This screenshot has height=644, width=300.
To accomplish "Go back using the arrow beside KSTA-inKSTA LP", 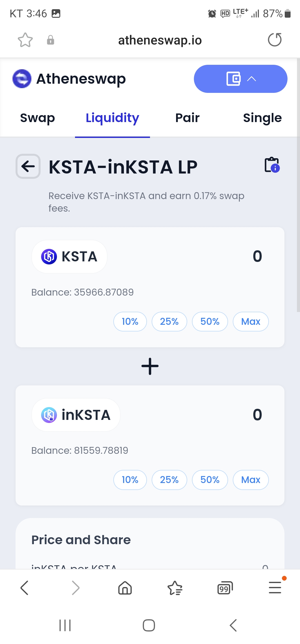I will point(28,166).
